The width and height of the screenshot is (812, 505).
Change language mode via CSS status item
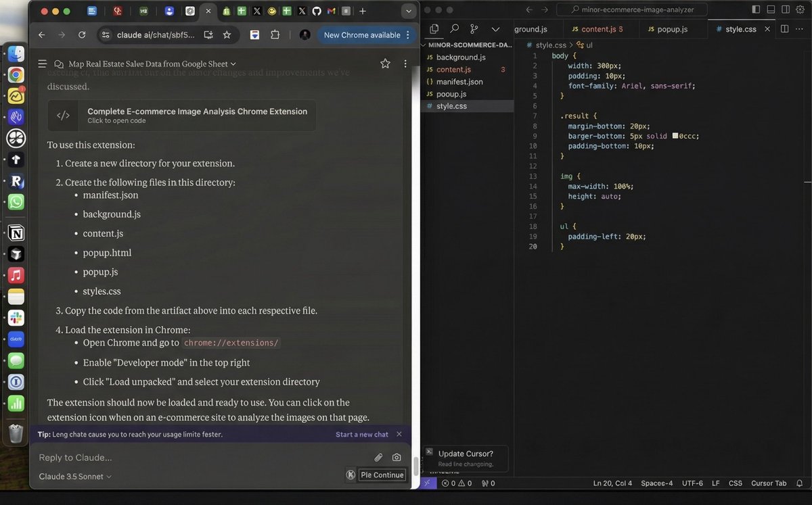(736, 483)
